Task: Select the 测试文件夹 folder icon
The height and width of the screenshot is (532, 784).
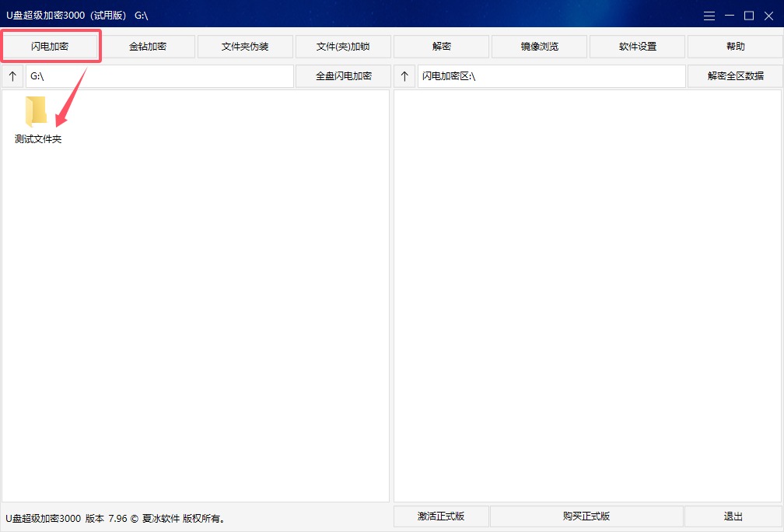Action: [36, 111]
